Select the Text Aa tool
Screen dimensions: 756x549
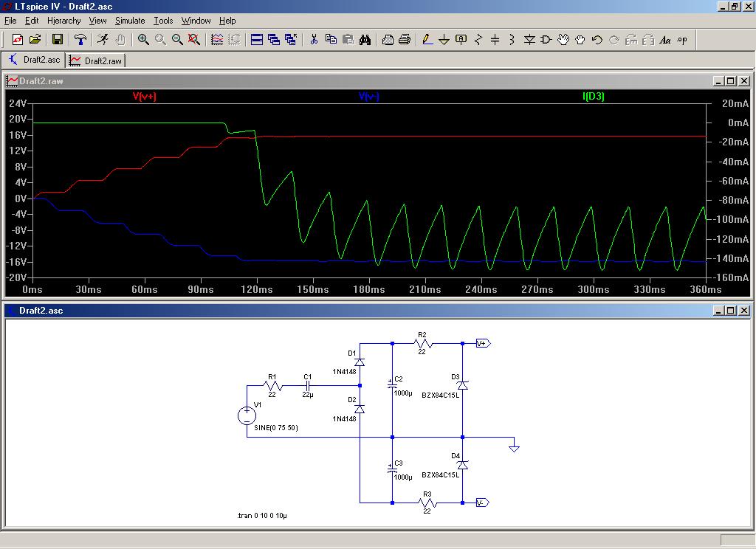[x=665, y=40]
